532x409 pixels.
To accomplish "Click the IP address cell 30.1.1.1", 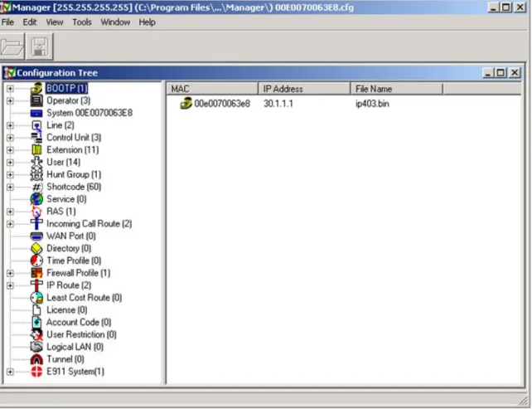I will pyautogui.click(x=278, y=103).
